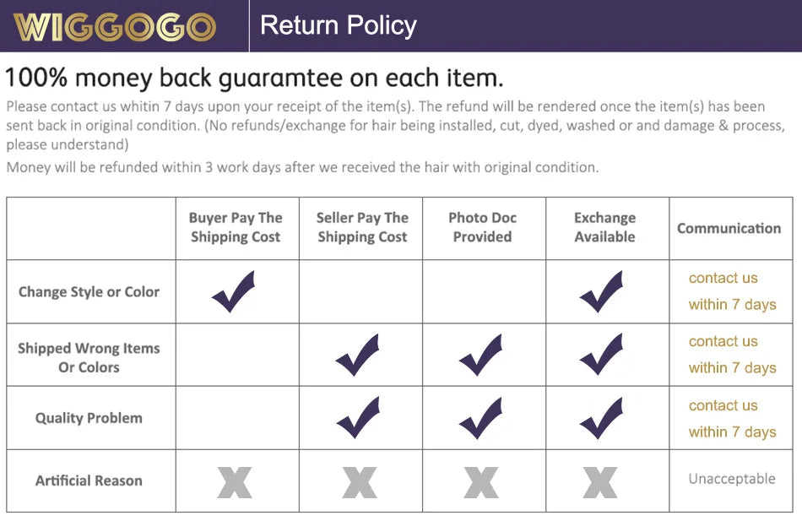This screenshot has height=532, width=802.
Task: Click contact us link for Shipped Wrong Items
Action: coord(723,341)
